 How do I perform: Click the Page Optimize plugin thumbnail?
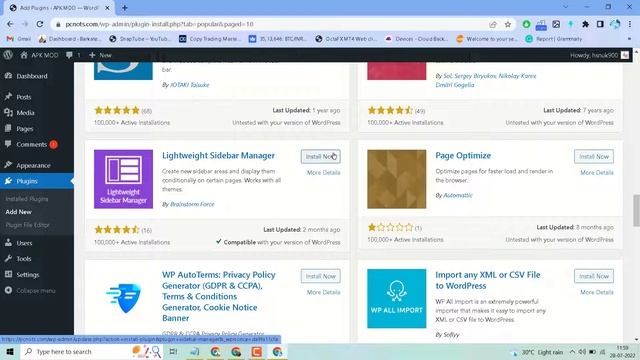396,179
